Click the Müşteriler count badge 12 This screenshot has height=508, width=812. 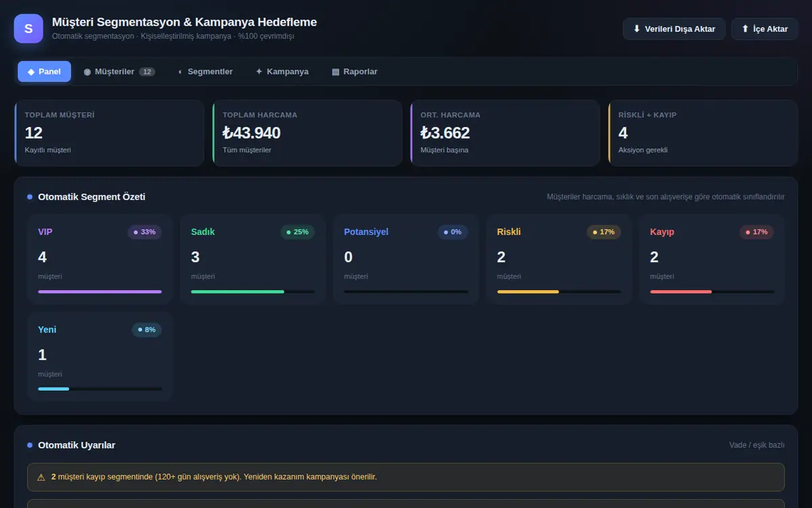147,72
